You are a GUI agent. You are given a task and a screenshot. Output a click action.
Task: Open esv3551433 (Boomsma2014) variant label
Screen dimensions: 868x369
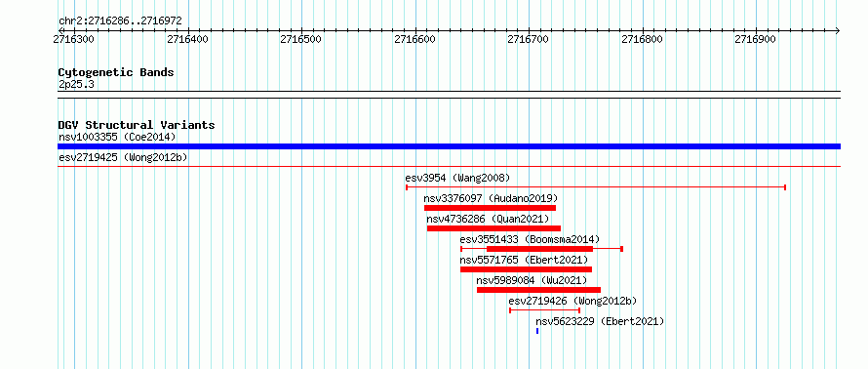click(x=530, y=239)
